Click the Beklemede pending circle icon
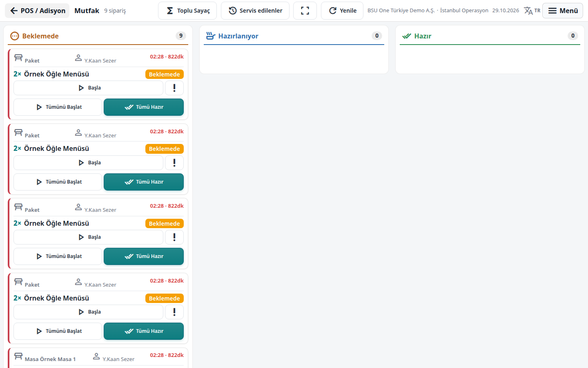The width and height of the screenshot is (588, 368). (x=15, y=36)
